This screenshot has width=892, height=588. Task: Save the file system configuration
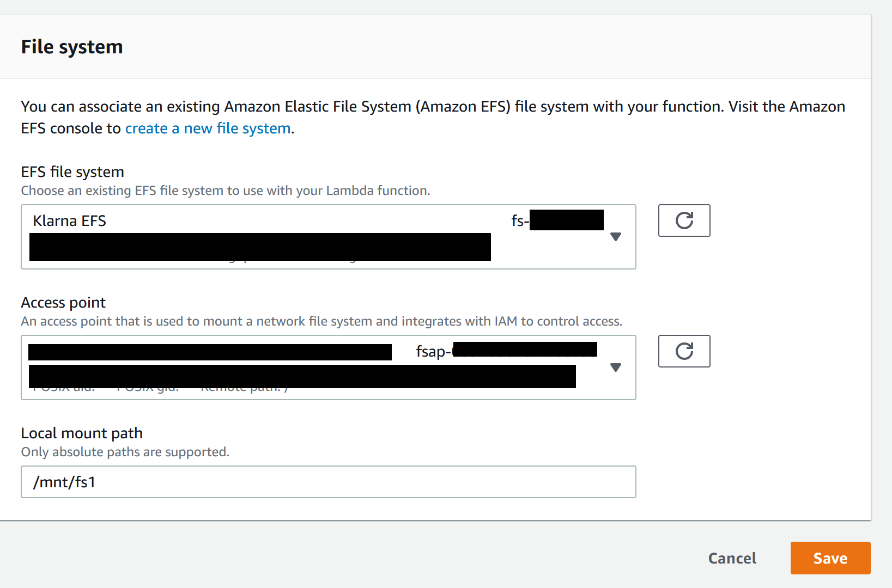[x=830, y=558]
